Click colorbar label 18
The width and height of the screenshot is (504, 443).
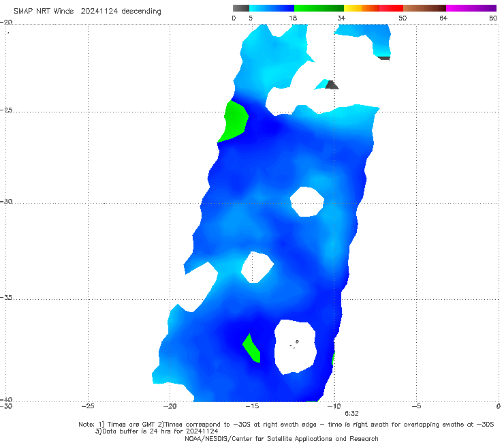(x=293, y=18)
